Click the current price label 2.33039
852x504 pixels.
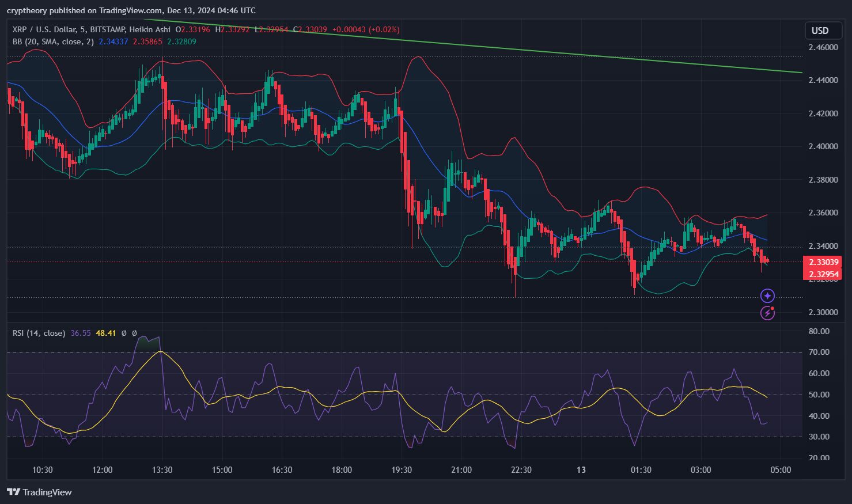coord(823,262)
